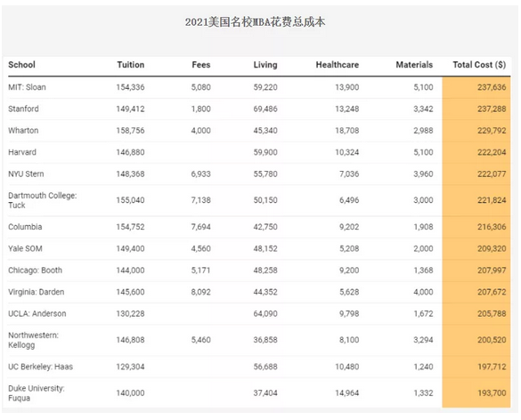Click UCLA Anderson living value 64,090
The image size is (521, 420).
[x=265, y=314]
